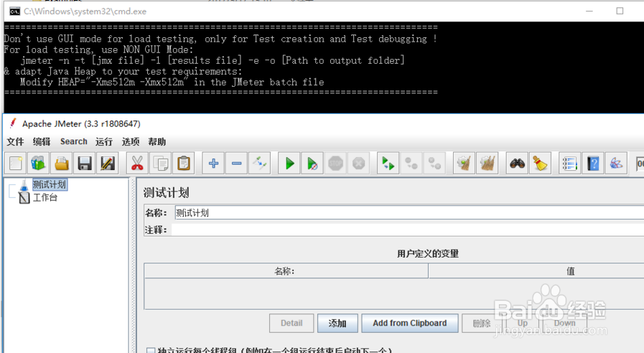Click the last toolbar icon beside Help
Viewport: 644px width, 353px height.
point(616,164)
